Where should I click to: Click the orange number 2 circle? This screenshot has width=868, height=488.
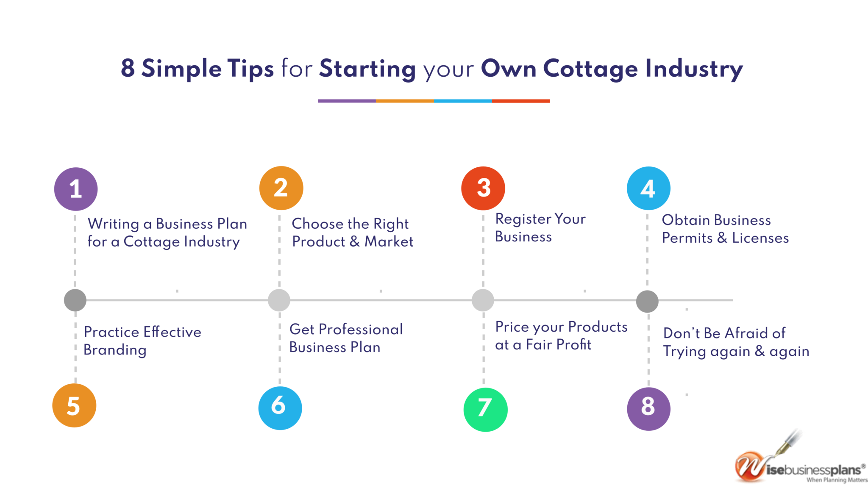281,188
